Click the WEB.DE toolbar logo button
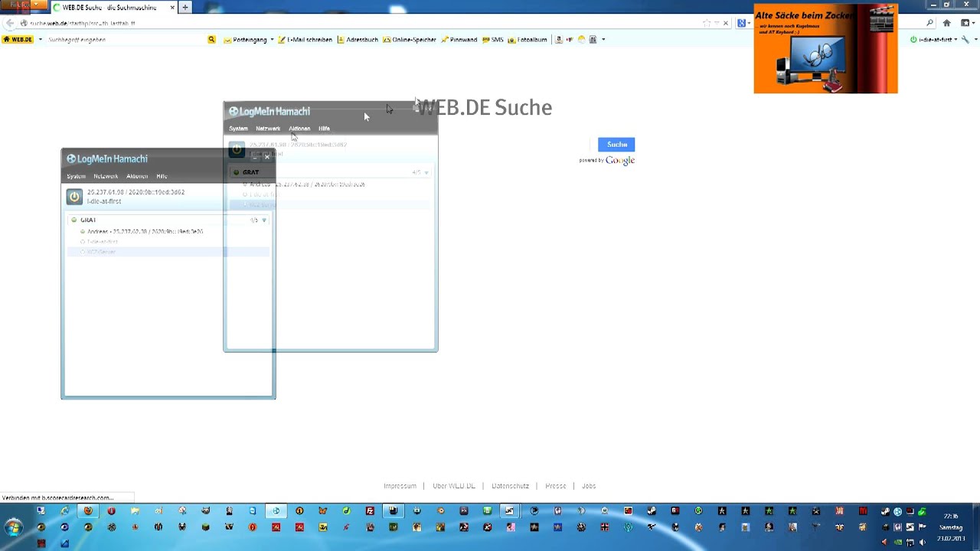 click(18, 39)
